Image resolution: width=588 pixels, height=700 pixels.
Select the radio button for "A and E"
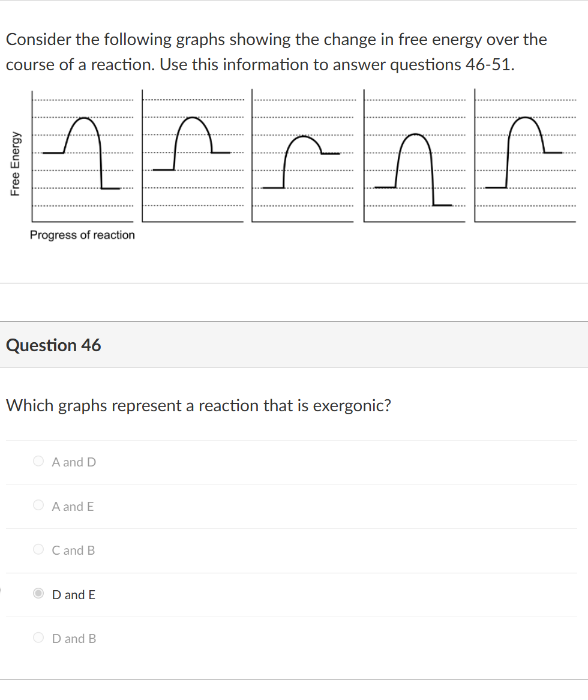pos(38,505)
